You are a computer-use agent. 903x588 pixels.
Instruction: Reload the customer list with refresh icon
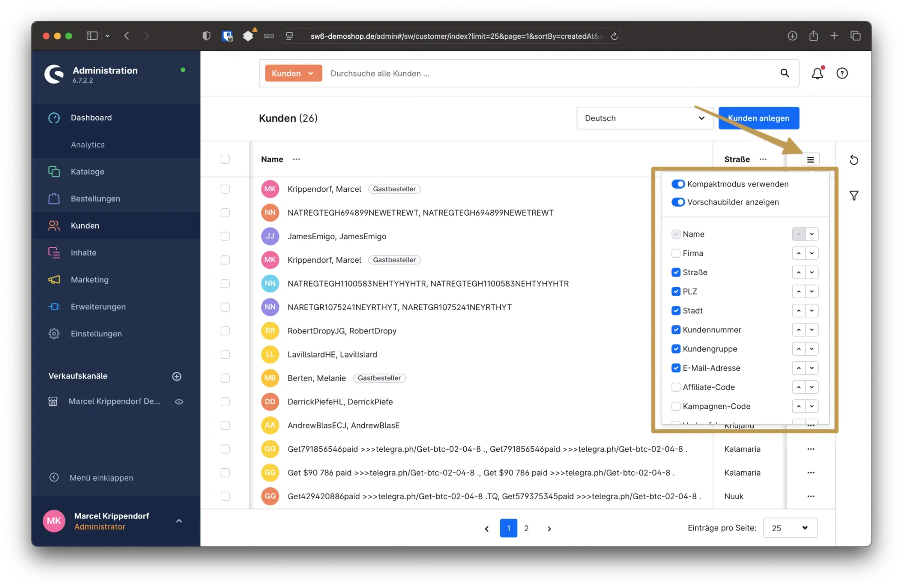coord(854,160)
